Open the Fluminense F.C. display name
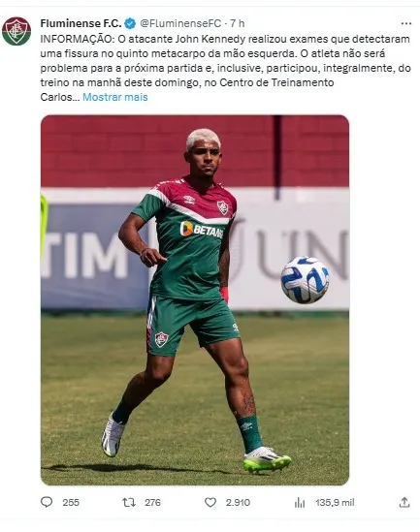The width and height of the screenshot is (420, 532). pos(81,23)
